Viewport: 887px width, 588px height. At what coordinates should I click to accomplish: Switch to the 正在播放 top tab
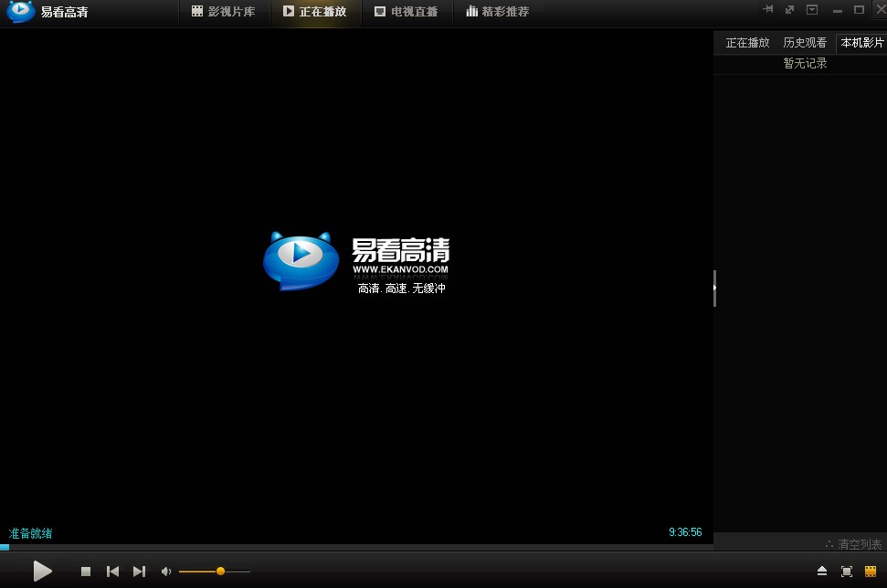(314, 11)
